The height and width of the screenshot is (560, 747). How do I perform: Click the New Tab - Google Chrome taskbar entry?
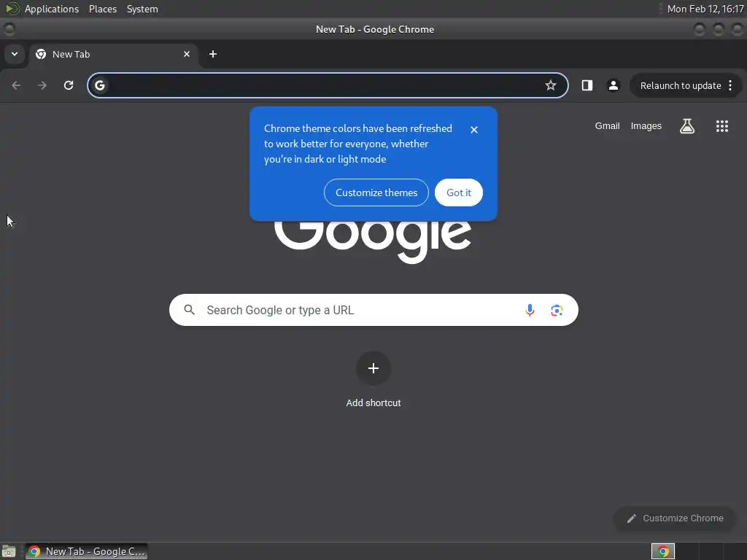pos(86,551)
